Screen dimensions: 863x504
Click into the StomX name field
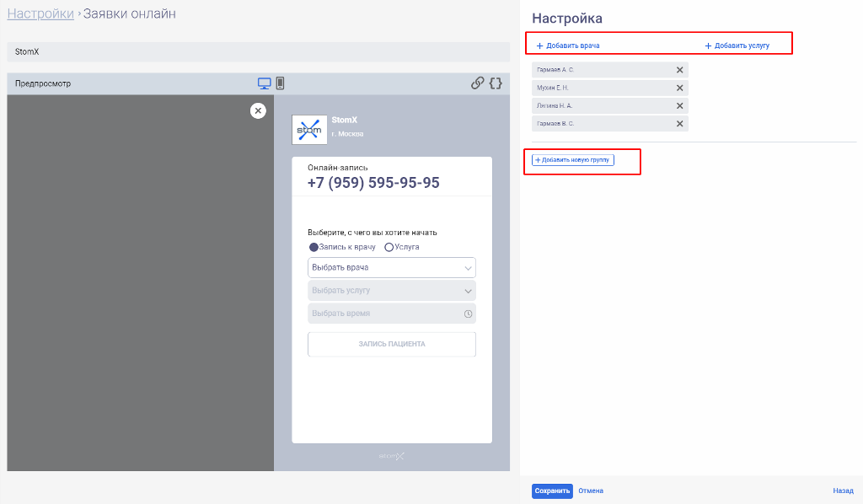click(x=258, y=52)
